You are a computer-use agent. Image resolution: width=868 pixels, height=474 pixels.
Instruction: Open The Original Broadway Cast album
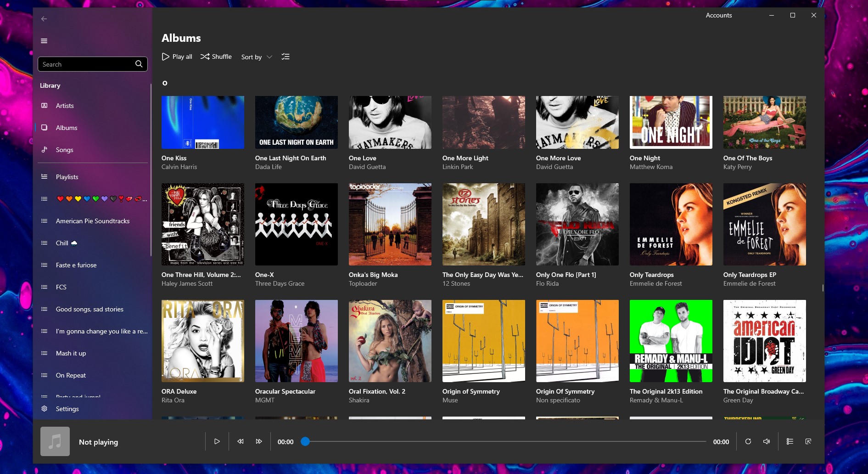[765, 341]
